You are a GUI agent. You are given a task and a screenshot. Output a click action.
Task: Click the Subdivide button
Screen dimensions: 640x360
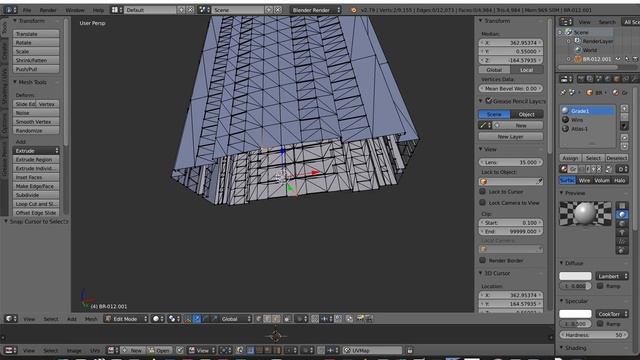36,195
